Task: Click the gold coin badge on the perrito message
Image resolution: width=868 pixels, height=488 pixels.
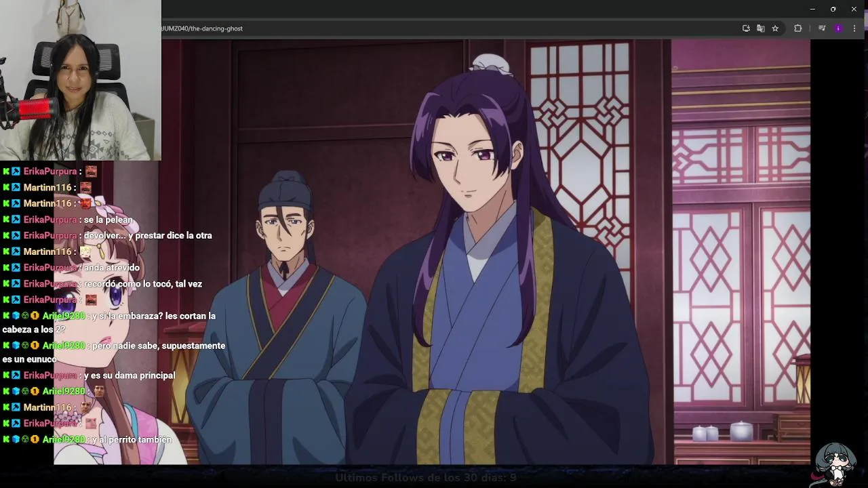Action: point(35,440)
